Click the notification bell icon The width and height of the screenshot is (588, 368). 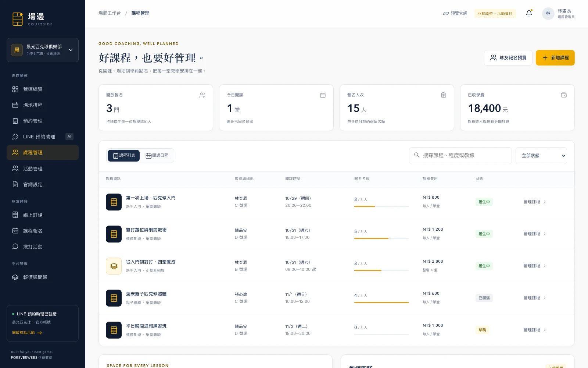[529, 13]
